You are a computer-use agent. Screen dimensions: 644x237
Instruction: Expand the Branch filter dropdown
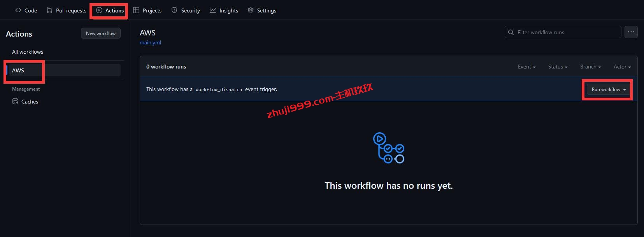591,67
